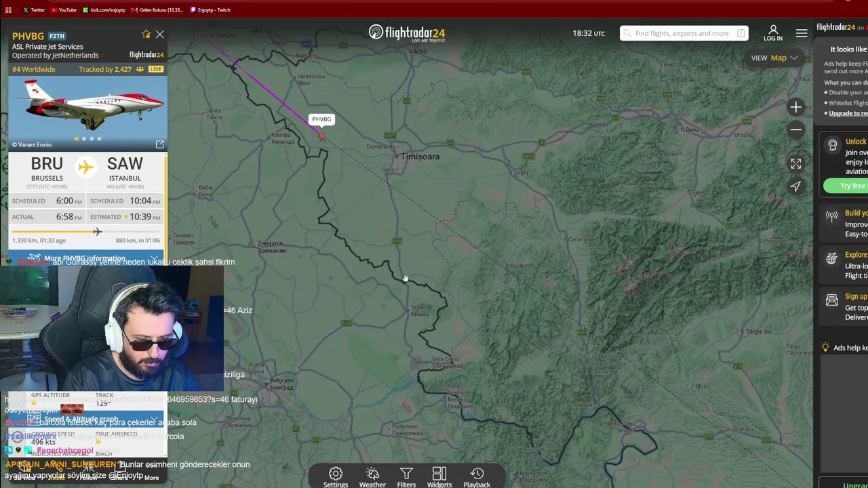Click the envelope Sign up icon
The width and height of the screenshot is (868, 488).
coord(832,300)
